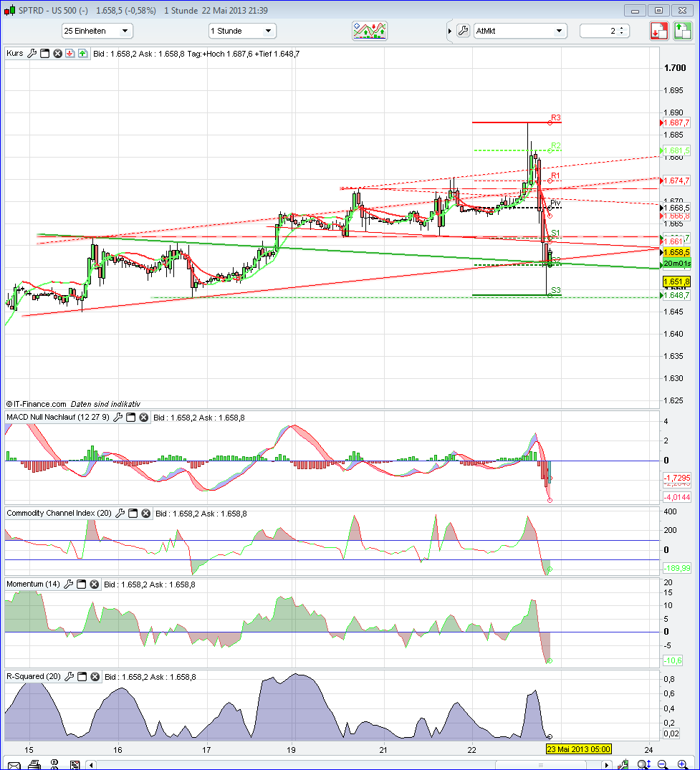Click the Kurs panel window icon
Viewport: 700px width, 770px height.
[44, 54]
